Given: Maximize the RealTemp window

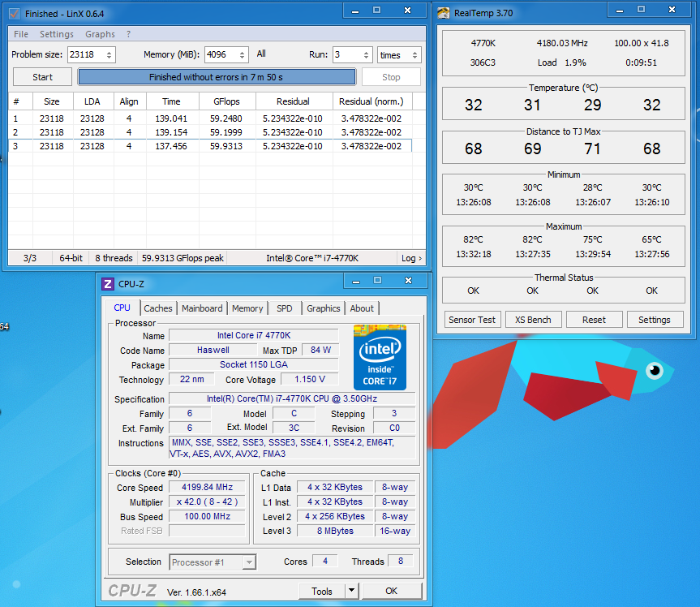Looking at the screenshot, I should click(x=641, y=10).
